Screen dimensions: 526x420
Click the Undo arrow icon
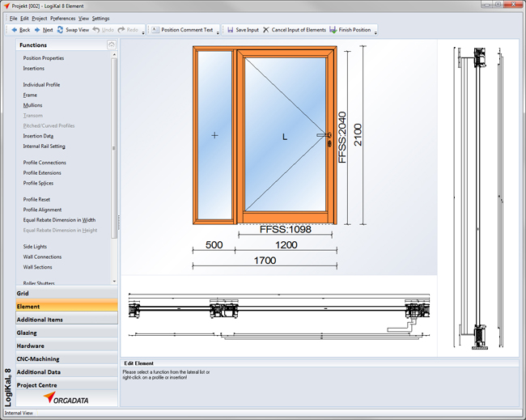click(x=96, y=29)
